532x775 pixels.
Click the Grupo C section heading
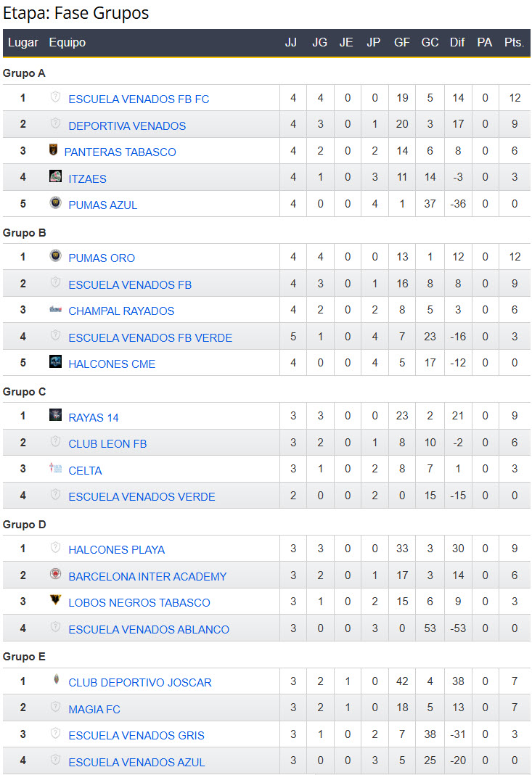[26, 392]
